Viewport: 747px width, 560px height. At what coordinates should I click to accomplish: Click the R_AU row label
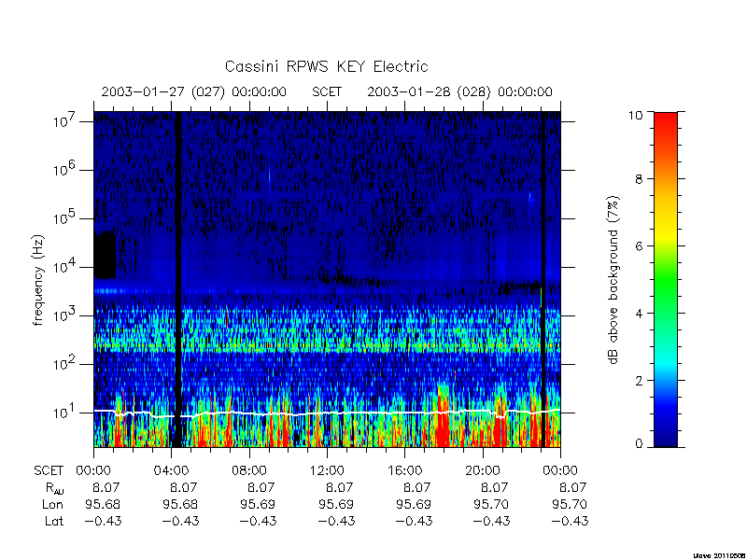tap(54, 488)
